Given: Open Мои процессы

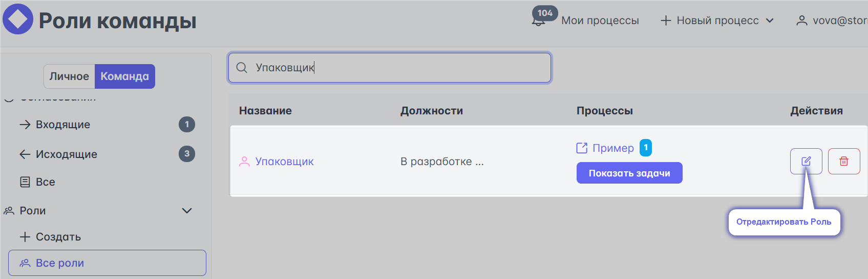Looking at the screenshot, I should (600, 21).
